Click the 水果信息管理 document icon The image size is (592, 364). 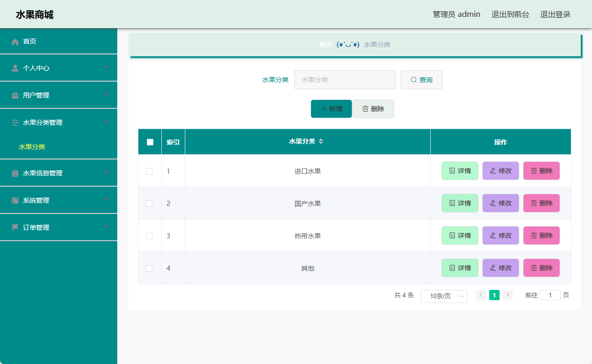click(15, 172)
